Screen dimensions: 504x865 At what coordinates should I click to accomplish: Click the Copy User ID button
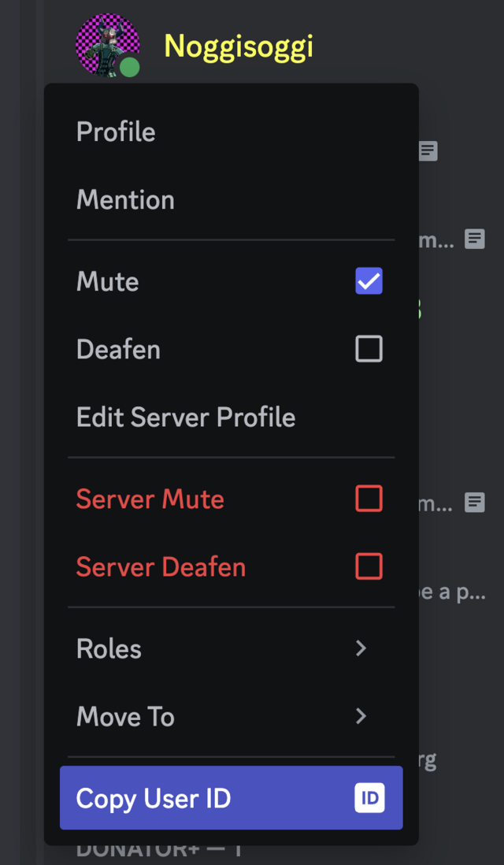pyautogui.click(x=231, y=798)
